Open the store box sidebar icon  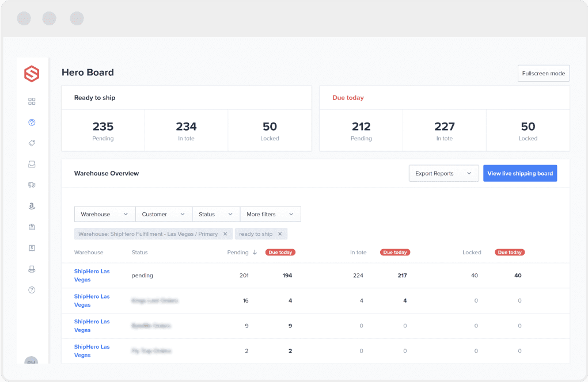pyautogui.click(x=32, y=227)
